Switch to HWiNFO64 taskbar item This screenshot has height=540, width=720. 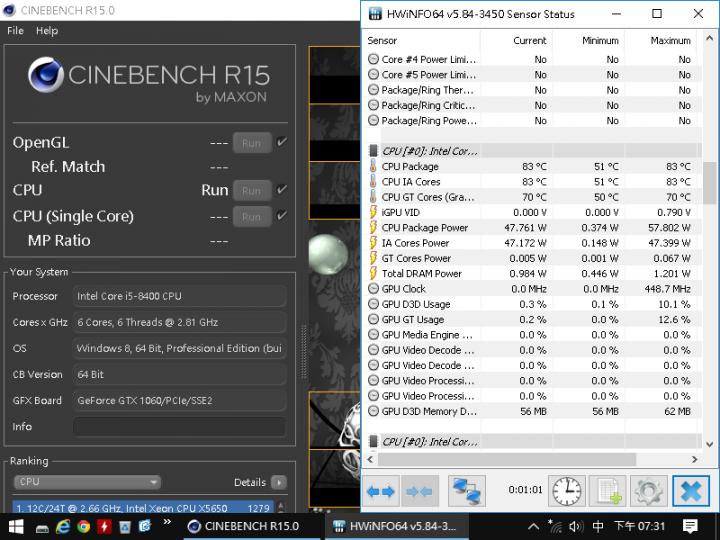point(397,526)
